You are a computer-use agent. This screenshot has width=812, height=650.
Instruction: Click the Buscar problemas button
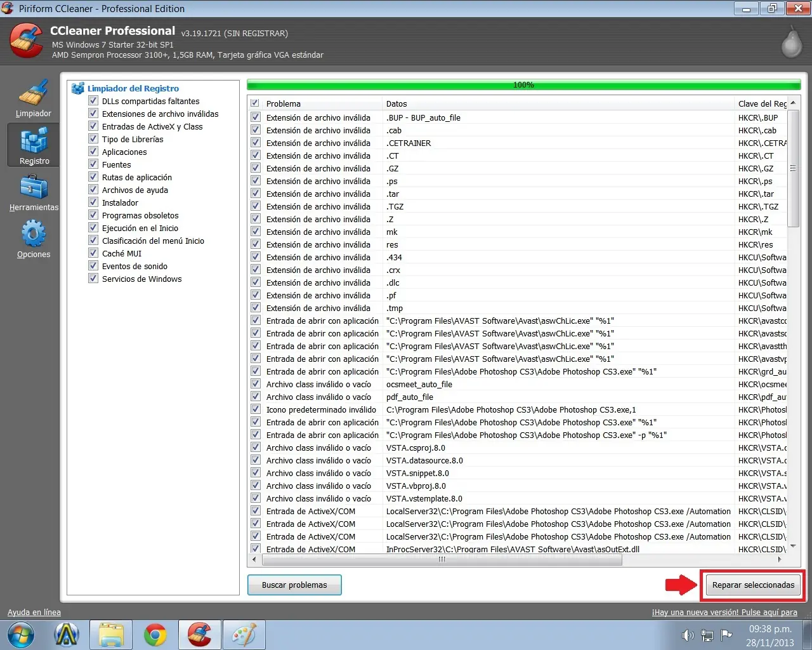pos(294,585)
